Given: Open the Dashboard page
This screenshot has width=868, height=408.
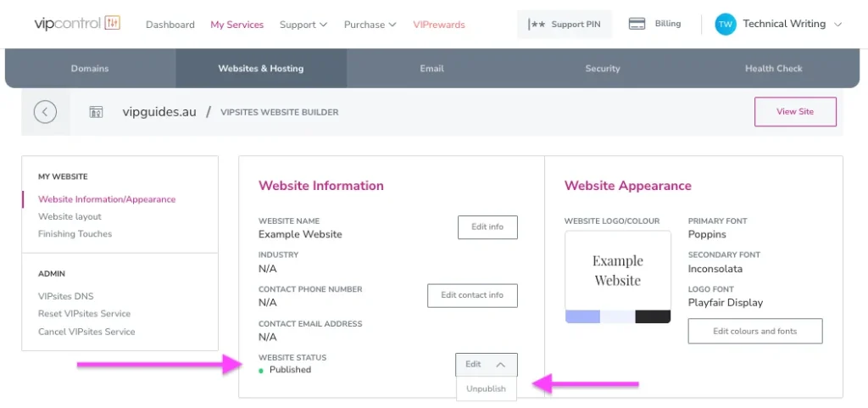Looking at the screenshot, I should (170, 25).
